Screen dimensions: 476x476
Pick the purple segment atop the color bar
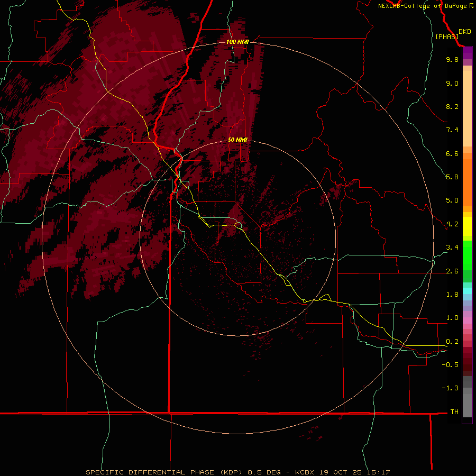coord(467,53)
